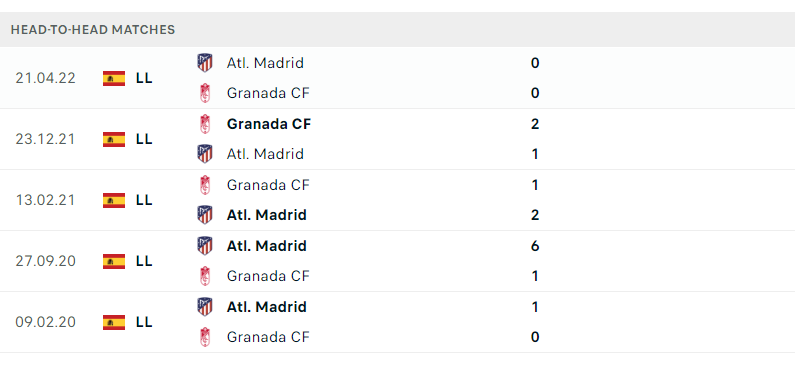Click score 2 in Granada CF 23.12.21 win

click(535, 124)
